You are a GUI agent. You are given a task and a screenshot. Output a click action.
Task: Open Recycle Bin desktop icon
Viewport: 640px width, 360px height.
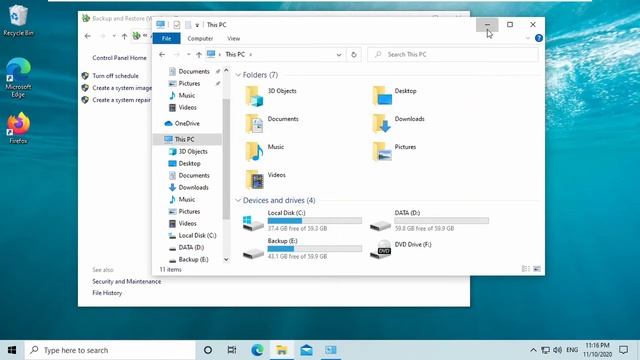tap(18, 21)
